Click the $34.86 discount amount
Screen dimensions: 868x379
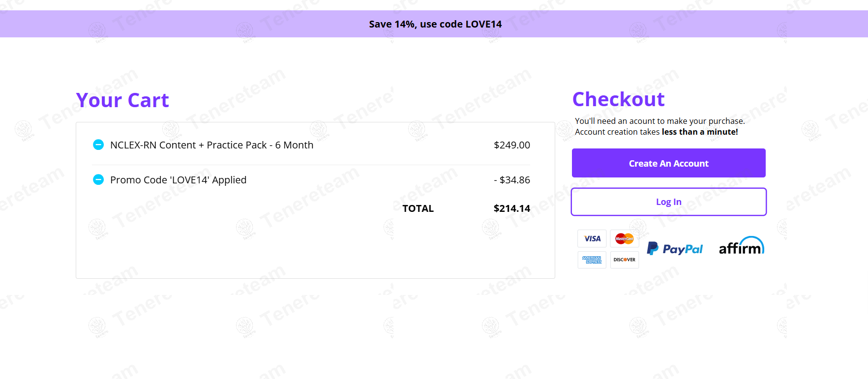click(512, 180)
